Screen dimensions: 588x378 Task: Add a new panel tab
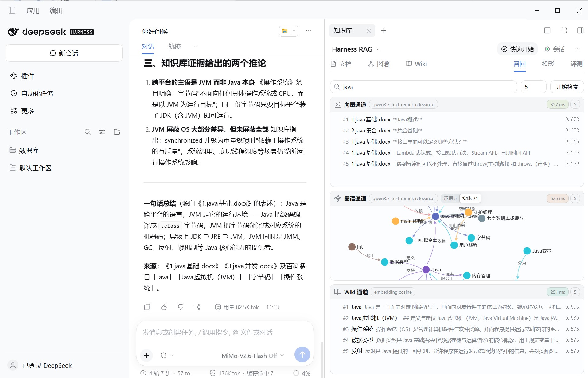pyautogui.click(x=384, y=30)
